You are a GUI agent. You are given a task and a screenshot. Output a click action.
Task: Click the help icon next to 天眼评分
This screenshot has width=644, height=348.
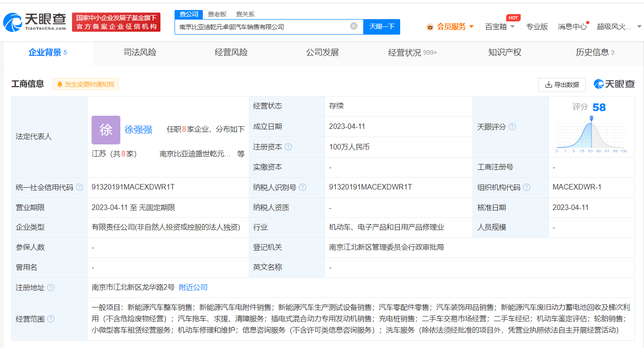tap(512, 127)
